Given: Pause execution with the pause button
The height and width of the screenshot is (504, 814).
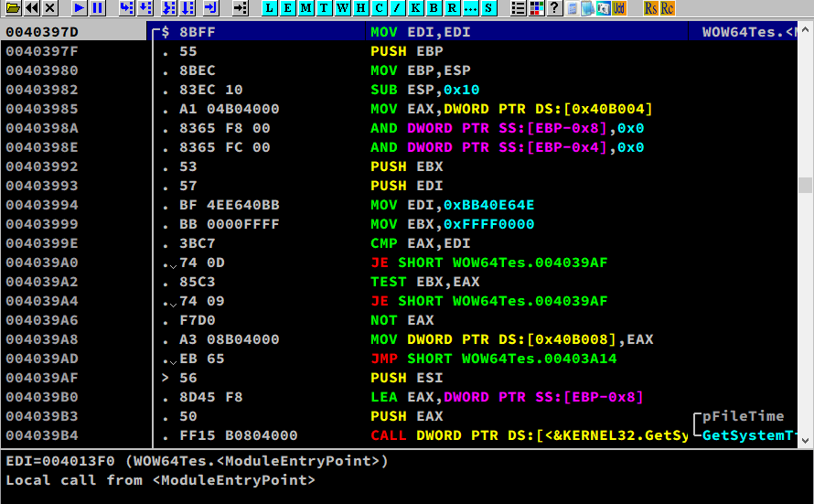Looking at the screenshot, I should click(x=97, y=8).
